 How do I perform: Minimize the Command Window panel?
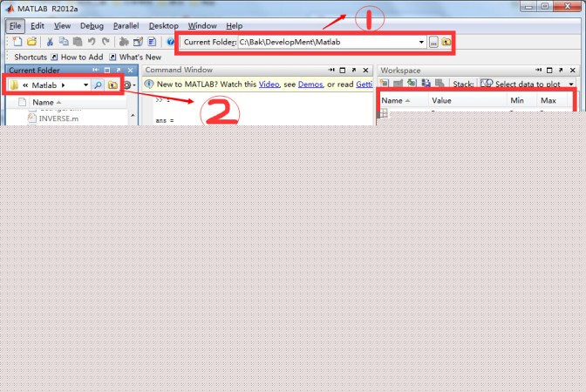tap(331, 70)
